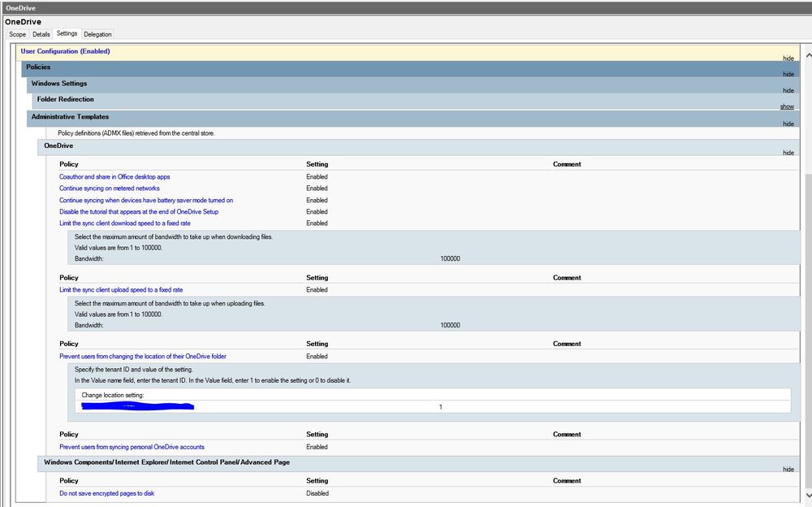Click Enabled setting for personal OneDrive accounts policy
The width and height of the screenshot is (812, 507).
coord(317,447)
